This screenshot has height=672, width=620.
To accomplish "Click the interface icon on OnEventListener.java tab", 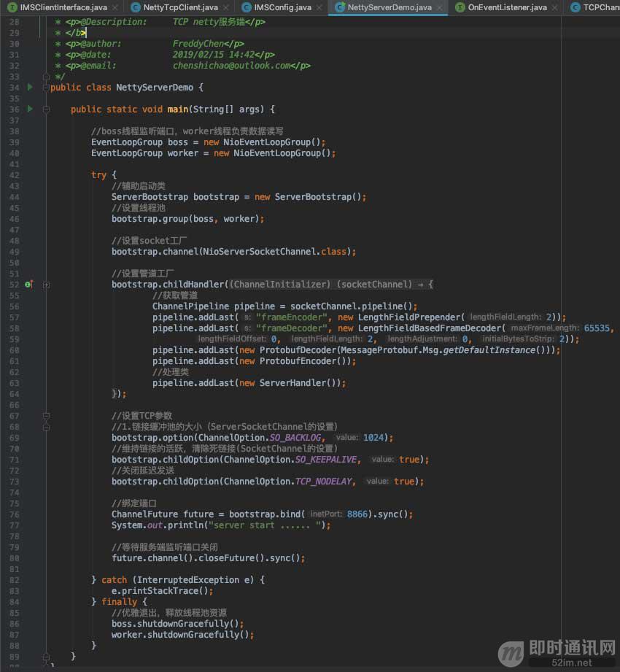I will click(x=460, y=7).
